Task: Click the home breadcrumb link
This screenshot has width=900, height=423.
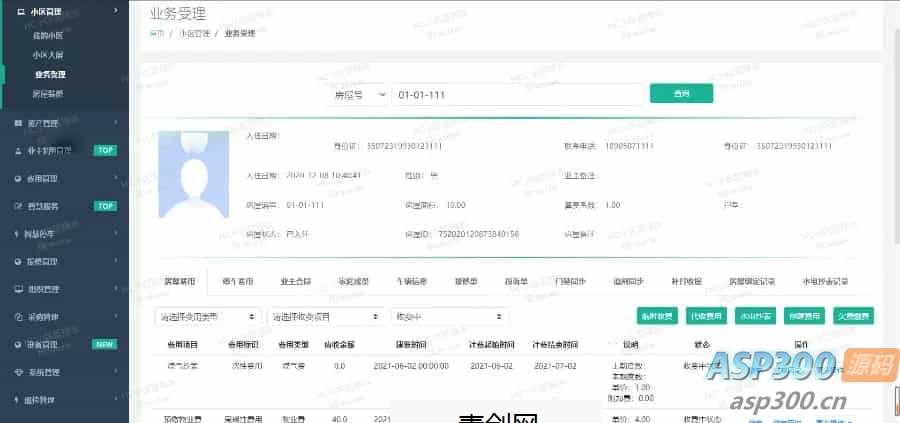Action: pyautogui.click(x=157, y=33)
